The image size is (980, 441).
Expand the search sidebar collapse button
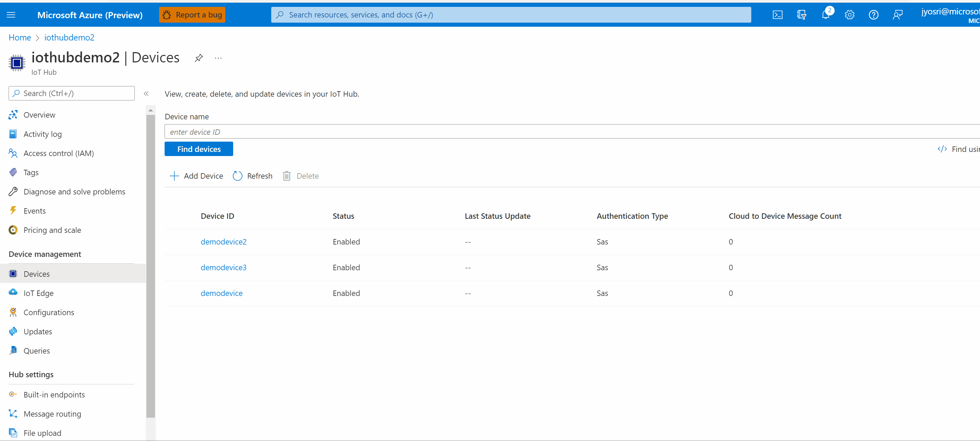(x=146, y=93)
